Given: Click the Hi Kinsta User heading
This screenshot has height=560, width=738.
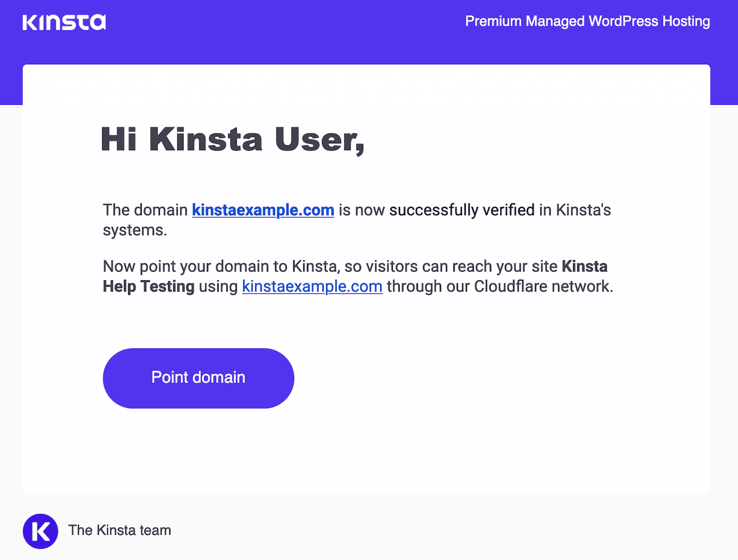Looking at the screenshot, I should pyautogui.click(x=232, y=140).
